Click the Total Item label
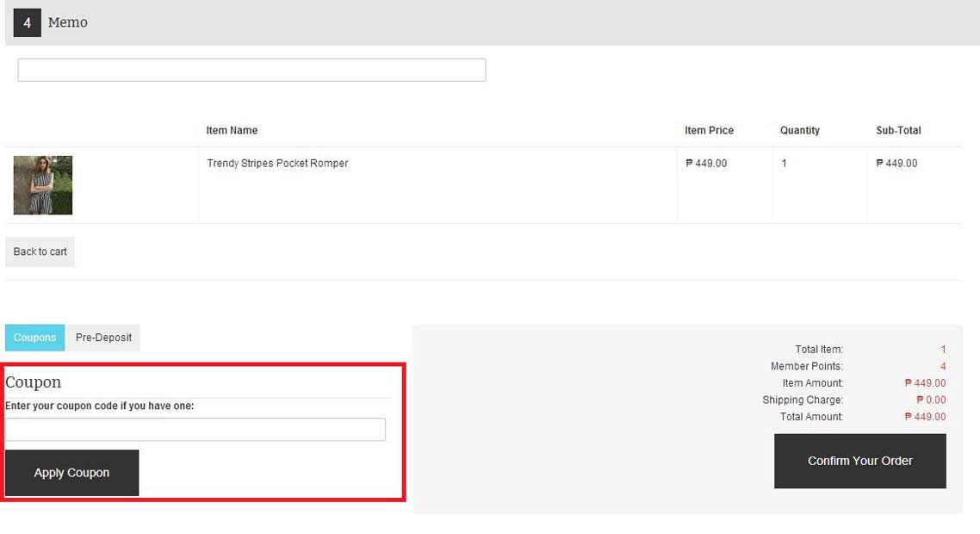Screen dimensions: 980x534 click(x=819, y=350)
